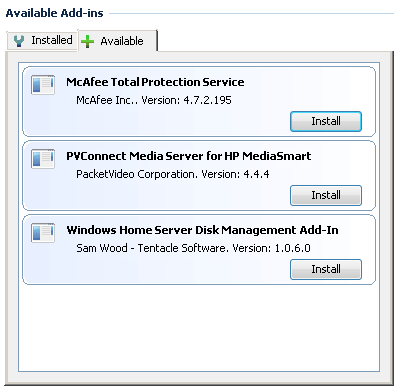The height and width of the screenshot is (390, 399).
Task: Click the McAfee Total Protection add-in icon
Action: point(43,85)
